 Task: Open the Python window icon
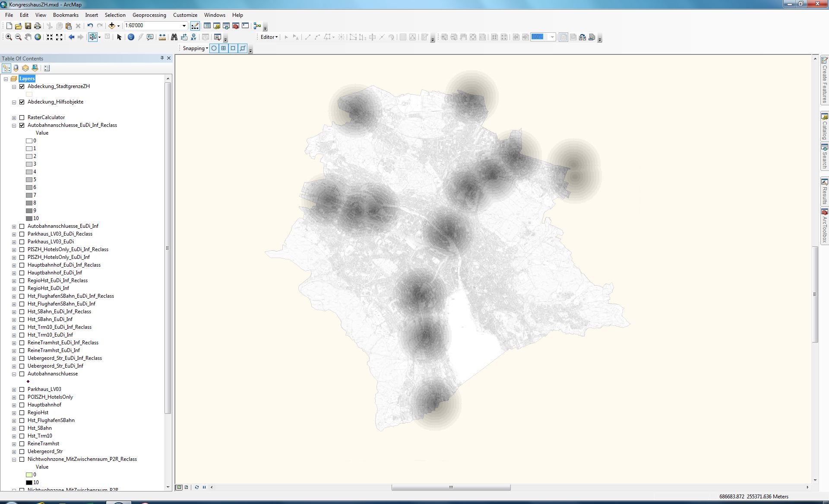[x=245, y=26]
